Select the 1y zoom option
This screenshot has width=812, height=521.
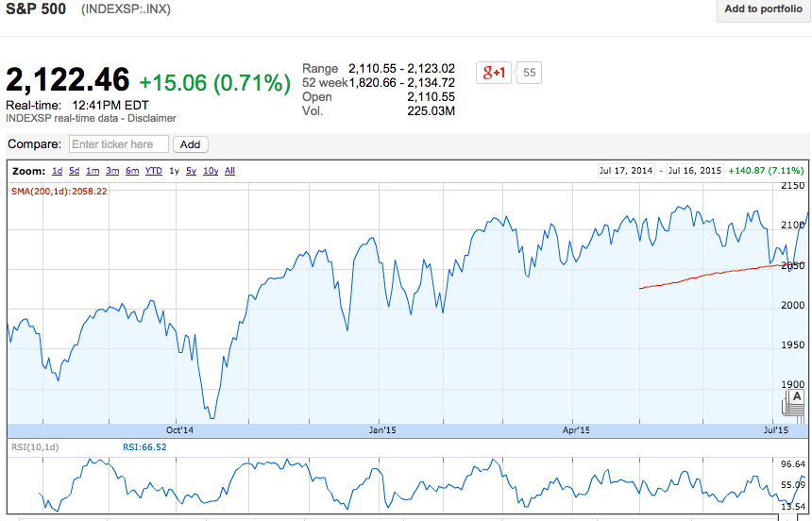pyautogui.click(x=174, y=171)
